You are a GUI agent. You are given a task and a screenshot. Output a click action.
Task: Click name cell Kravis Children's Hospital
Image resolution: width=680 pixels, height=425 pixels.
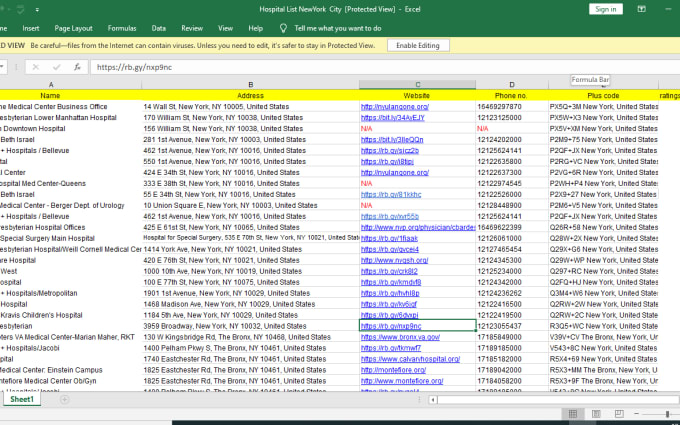pyautogui.click(x=71, y=315)
